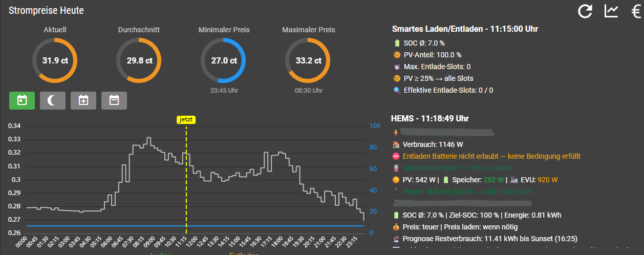Screen dimensions: 644x255
Task: Select the calendar plus button
Action: pyautogui.click(x=83, y=100)
